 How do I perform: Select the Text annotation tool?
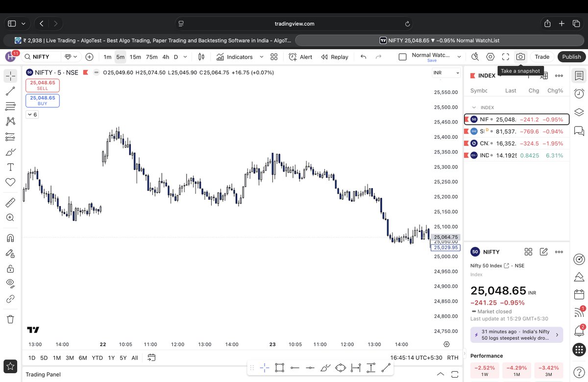click(10, 167)
